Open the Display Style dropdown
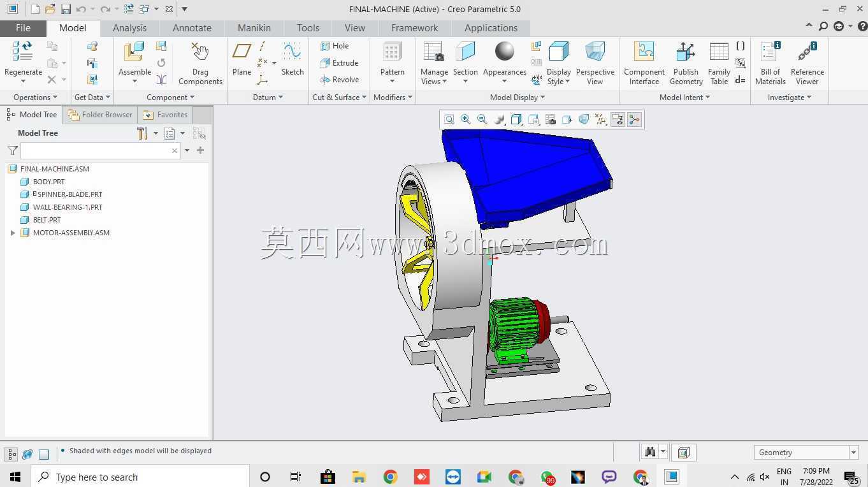 tap(559, 76)
